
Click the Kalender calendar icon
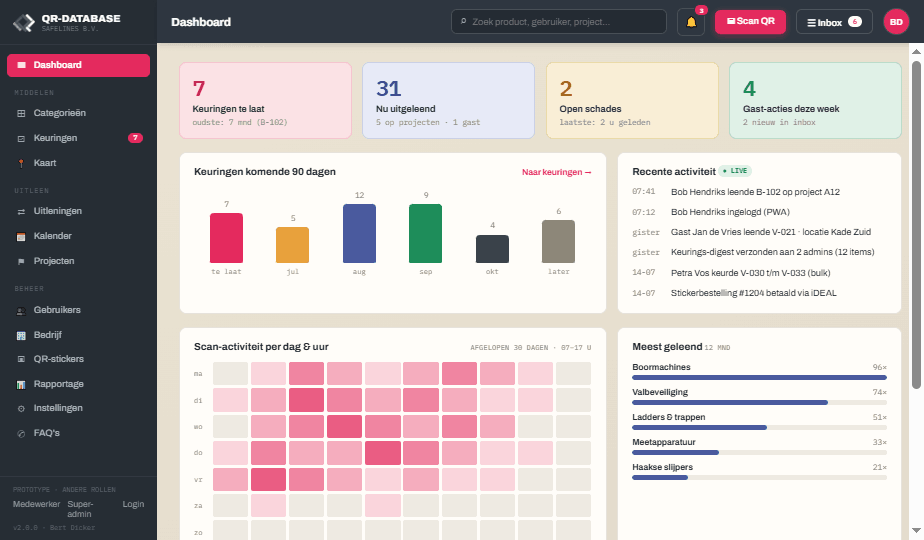pyautogui.click(x=21, y=236)
